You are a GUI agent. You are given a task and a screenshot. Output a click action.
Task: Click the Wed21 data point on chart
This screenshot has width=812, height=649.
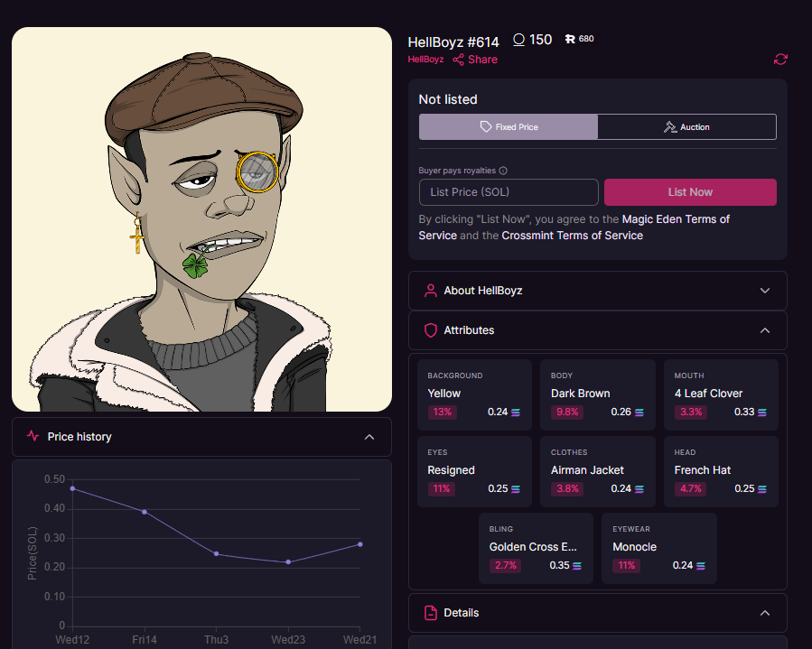360,544
